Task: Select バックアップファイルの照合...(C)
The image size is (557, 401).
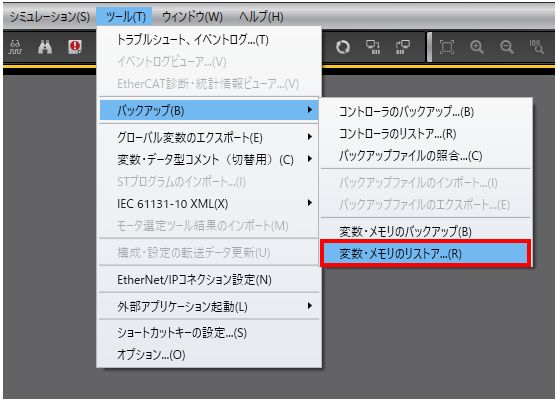Action: [x=426, y=156]
